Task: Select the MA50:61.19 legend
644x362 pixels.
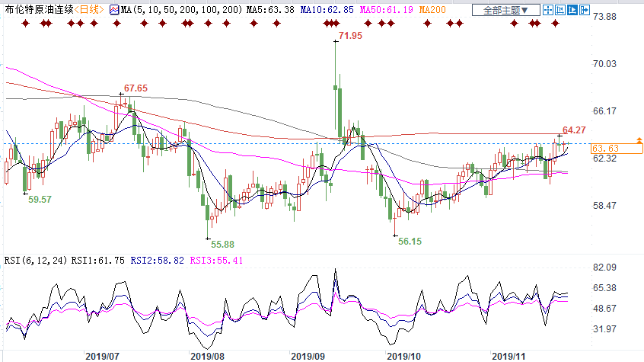Action: click(387, 9)
